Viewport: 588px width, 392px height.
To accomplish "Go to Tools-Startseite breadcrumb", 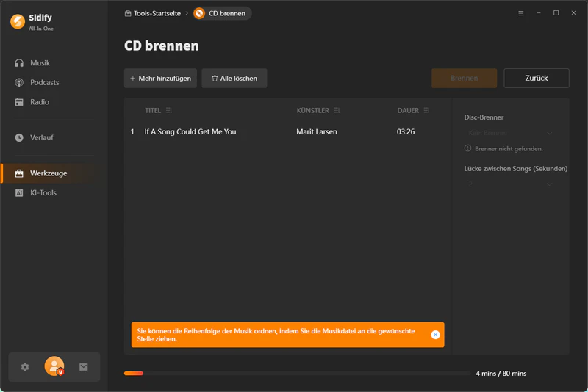I will [153, 13].
